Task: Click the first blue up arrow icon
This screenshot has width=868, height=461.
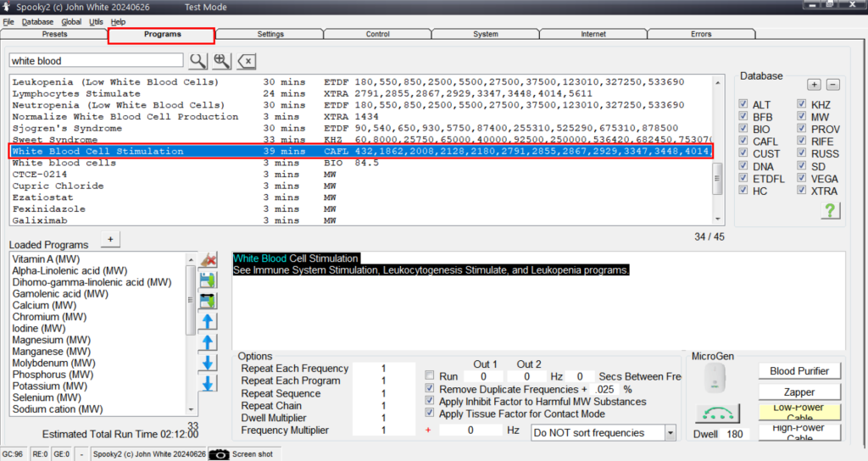Action: point(208,321)
